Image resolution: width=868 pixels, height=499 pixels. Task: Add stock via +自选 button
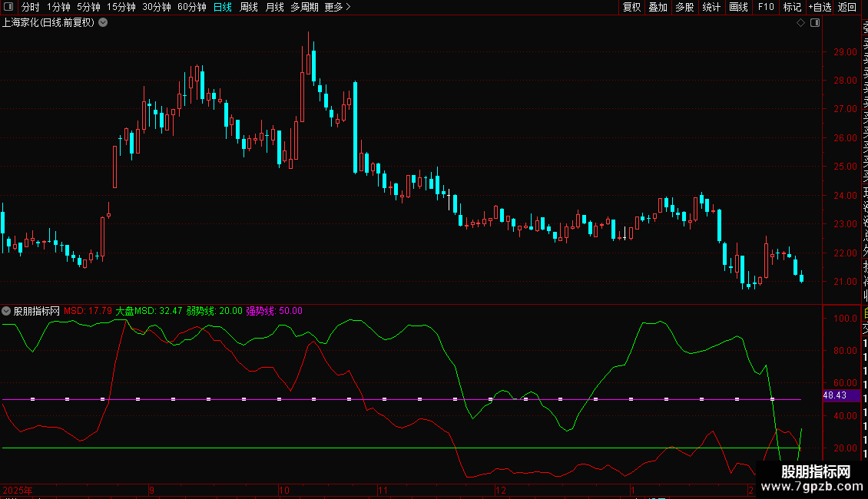pos(819,7)
